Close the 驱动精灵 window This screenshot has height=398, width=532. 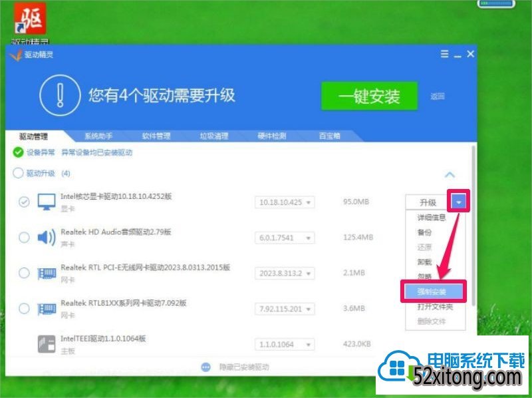[x=470, y=54]
